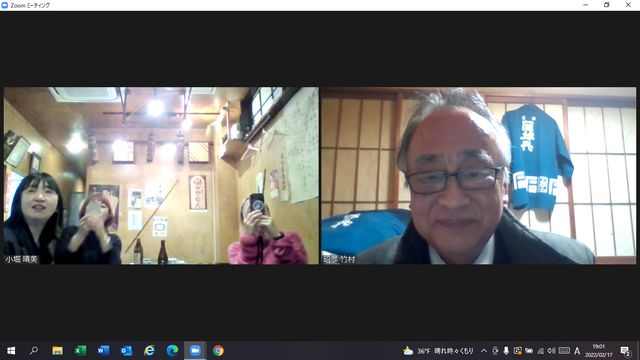Image resolution: width=640 pixels, height=360 pixels.
Task: Open touch keyboard tray icon
Action: (564, 351)
